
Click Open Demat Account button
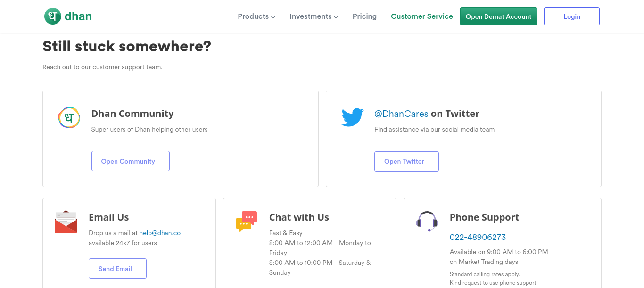(498, 16)
